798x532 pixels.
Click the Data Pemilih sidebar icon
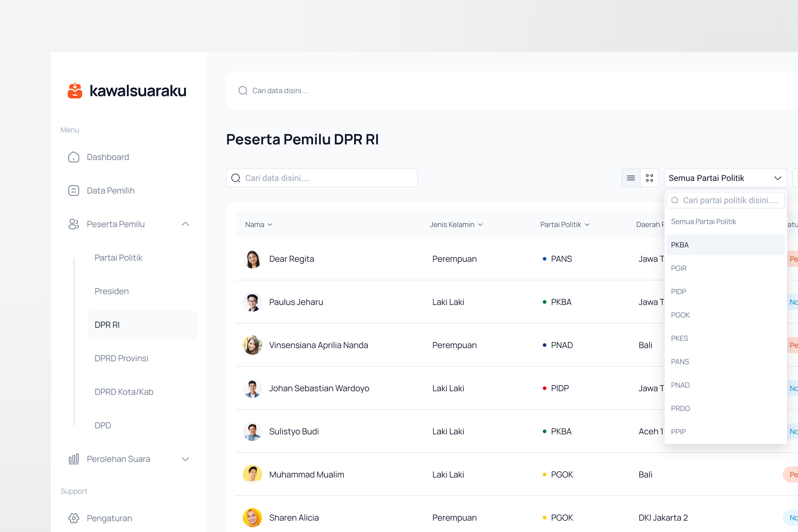point(74,190)
